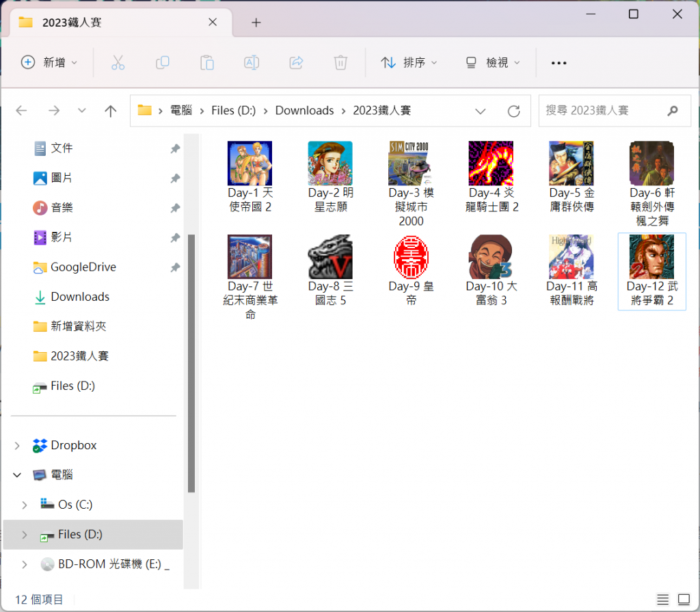Open a new tab with plus button
The height and width of the screenshot is (612, 700).
click(256, 23)
